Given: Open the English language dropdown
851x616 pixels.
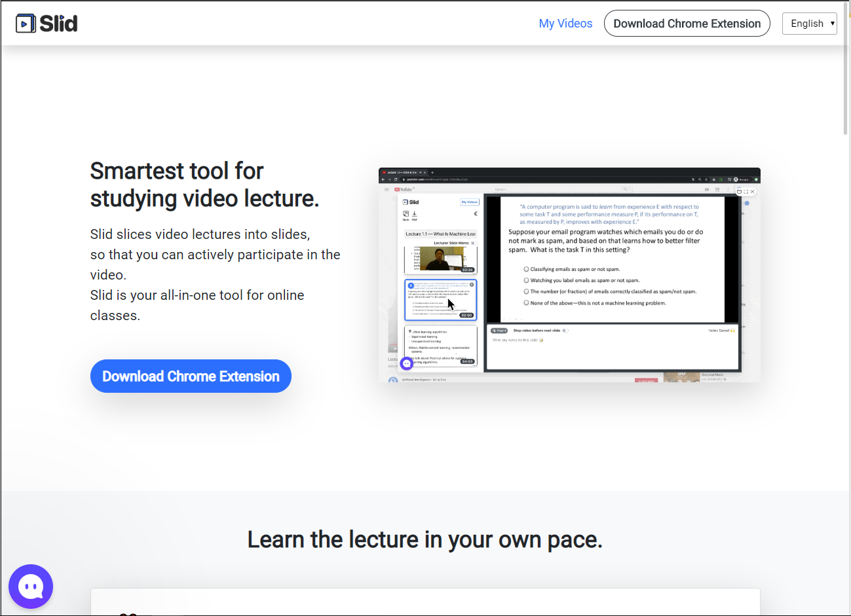Looking at the screenshot, I should click(x=810, y=24).
